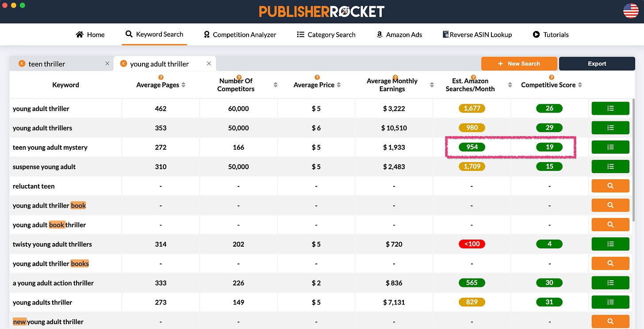The height and width of the screenshot is (329, 644).
Task: Click competitive score 26 badge
Action: click(x=549, y=108)
